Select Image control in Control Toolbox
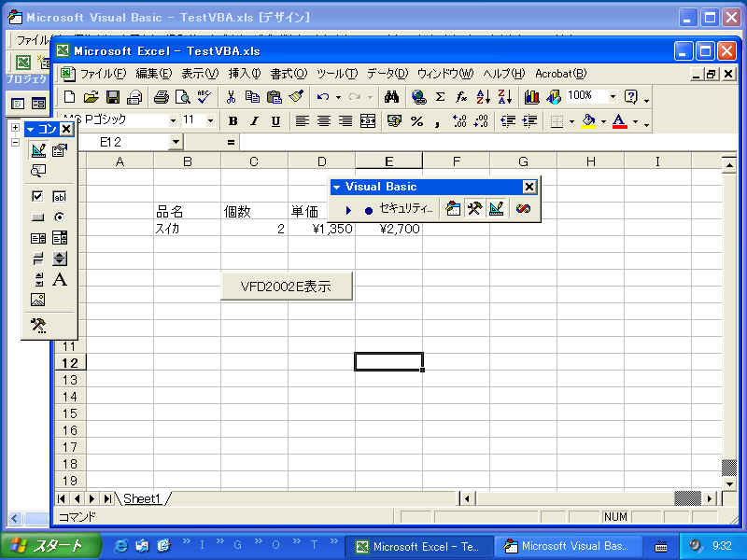 38,300
